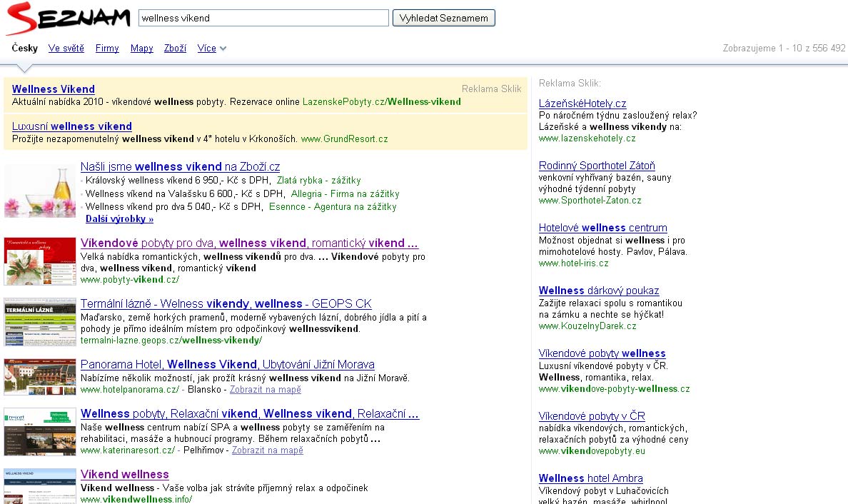Screen dimensions: 848x504
Task: Visit www.vikendove-pobyty-wellness.cz sidebar URL
Action: click(615, 389)
